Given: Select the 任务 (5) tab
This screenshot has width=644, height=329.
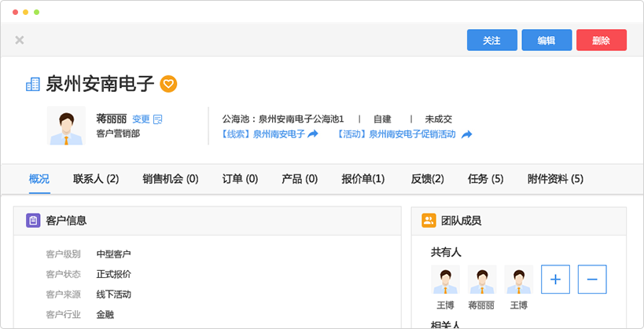Looking at the screenshot, I should pyautogui.click(x=485, y=179).
